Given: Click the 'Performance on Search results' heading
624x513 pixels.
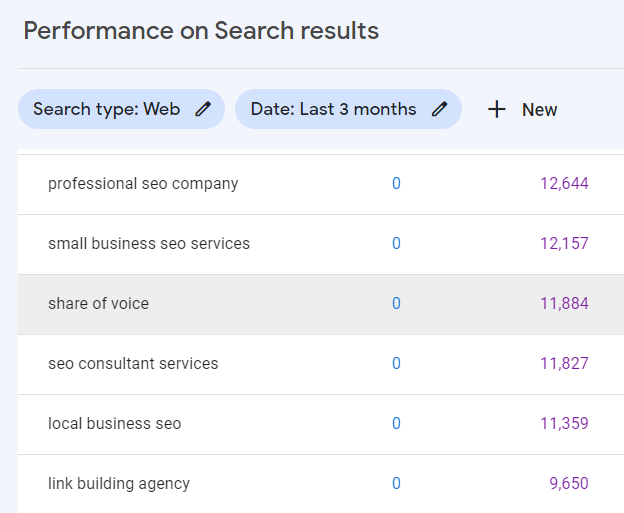Looking at the screenshot, I should pos(201,30).
